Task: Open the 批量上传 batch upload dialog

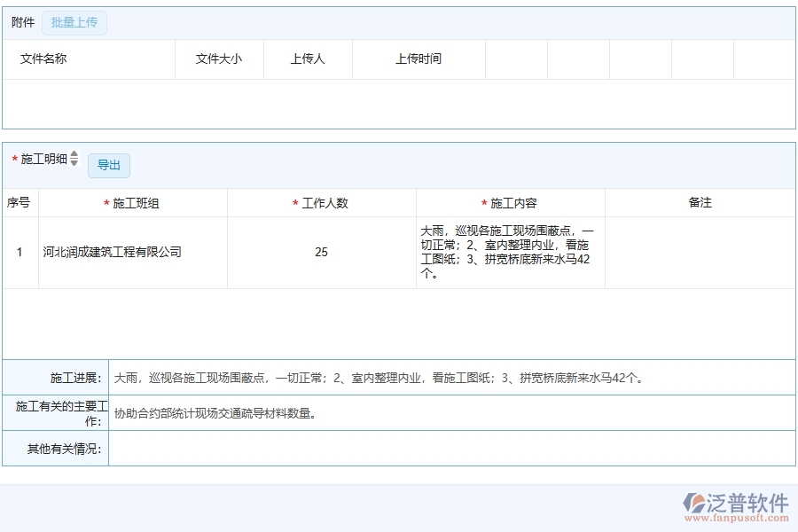Action: click(74, 22)
